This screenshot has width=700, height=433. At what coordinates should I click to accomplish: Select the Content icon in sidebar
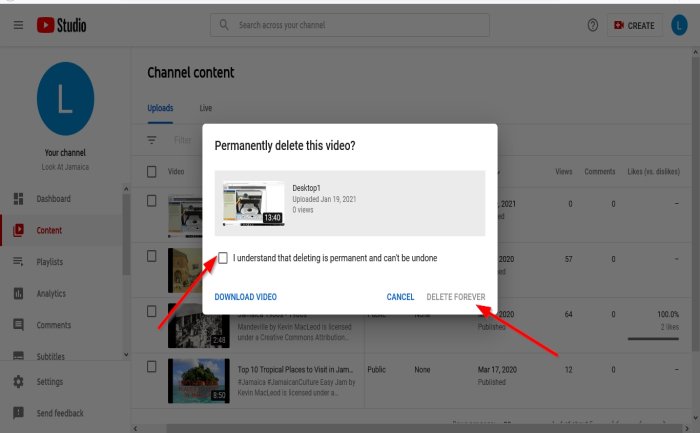tap(18, 230)
